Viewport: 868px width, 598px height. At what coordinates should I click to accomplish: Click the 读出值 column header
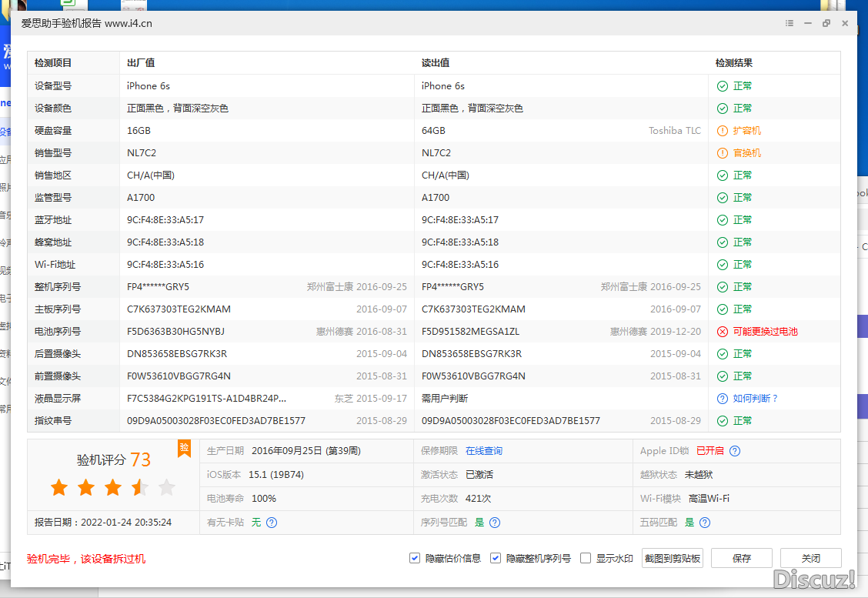click(435, 63)
